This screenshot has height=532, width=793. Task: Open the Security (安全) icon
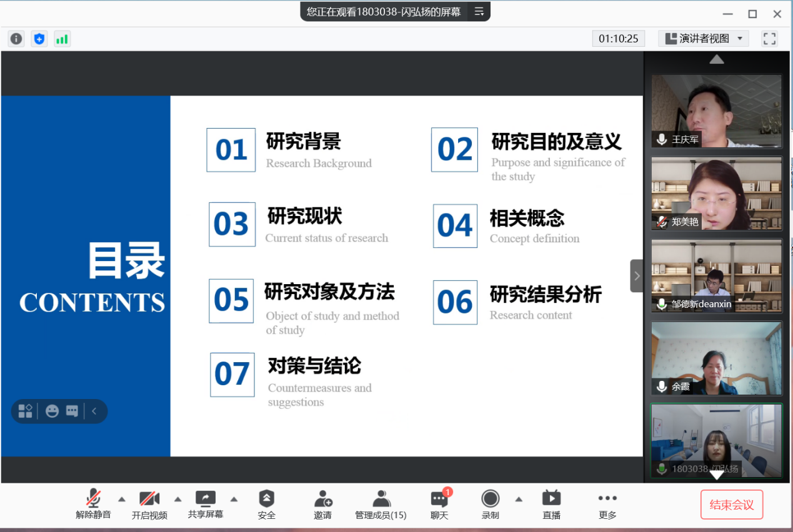pyautogui.click(x=266, y=504)
